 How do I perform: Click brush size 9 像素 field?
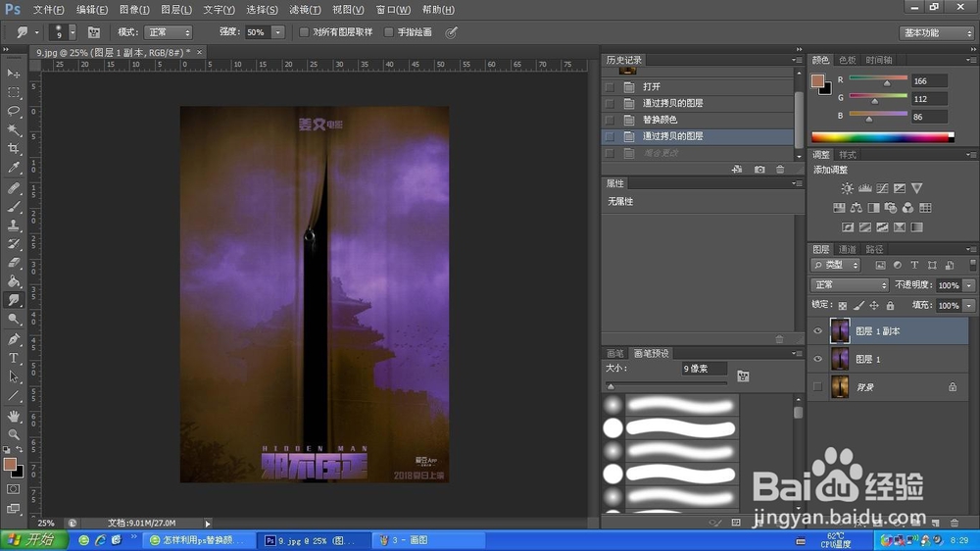tap(704, 369)
